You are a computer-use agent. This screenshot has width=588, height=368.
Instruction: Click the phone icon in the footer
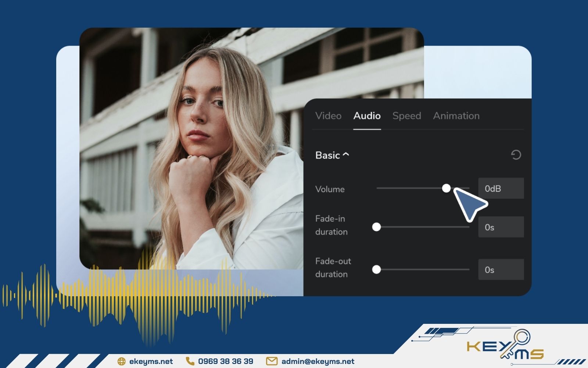click(190, 361)
